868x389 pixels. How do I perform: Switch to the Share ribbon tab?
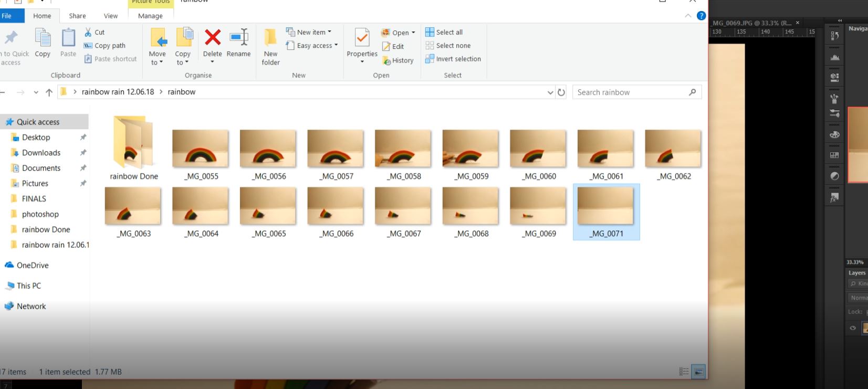coord(78,16)
